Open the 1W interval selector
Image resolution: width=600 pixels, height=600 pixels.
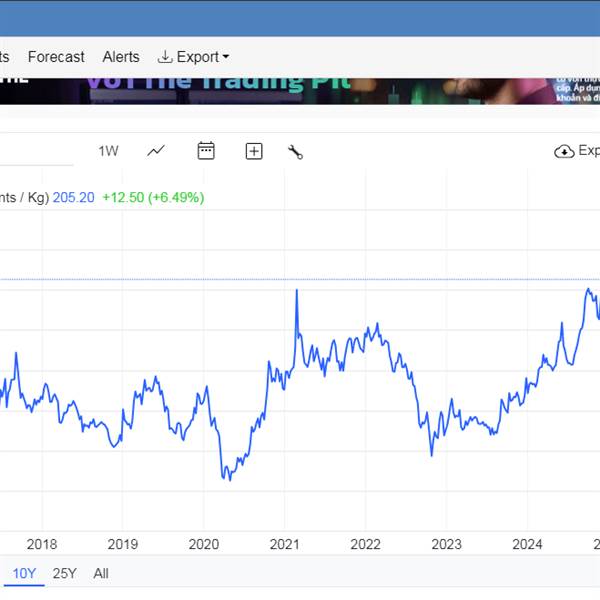108,151
